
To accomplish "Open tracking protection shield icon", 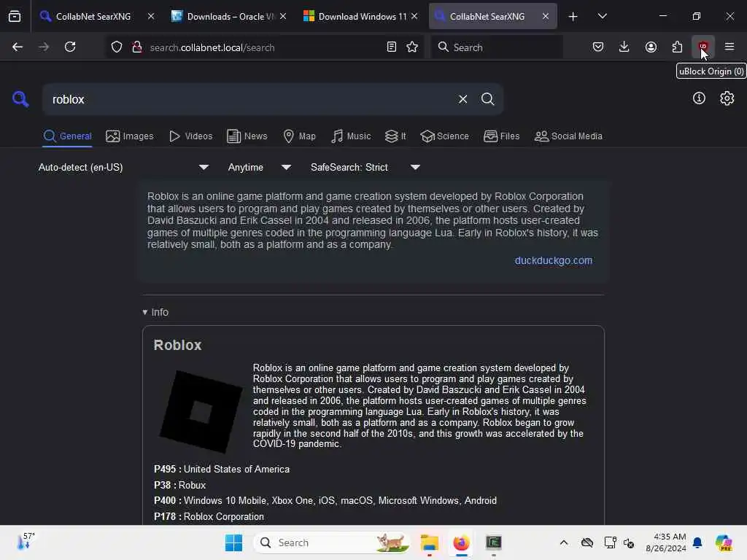I will point(117,47).
